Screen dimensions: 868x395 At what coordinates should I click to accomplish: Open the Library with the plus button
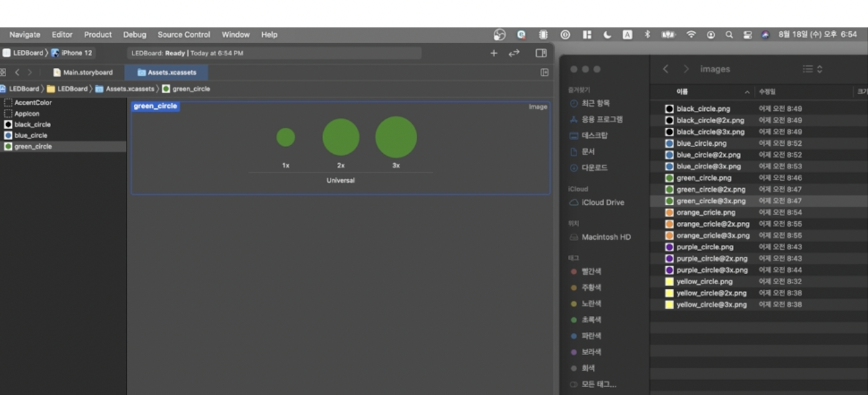pos(494,53)
